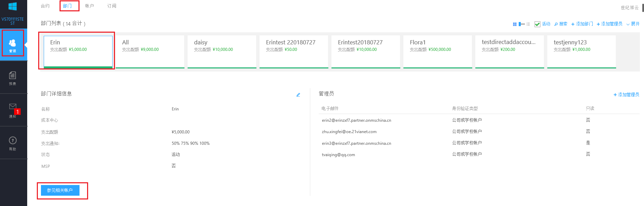Open the 报表 (Reports) sidebar icon
644x206 pixels.
12,76
